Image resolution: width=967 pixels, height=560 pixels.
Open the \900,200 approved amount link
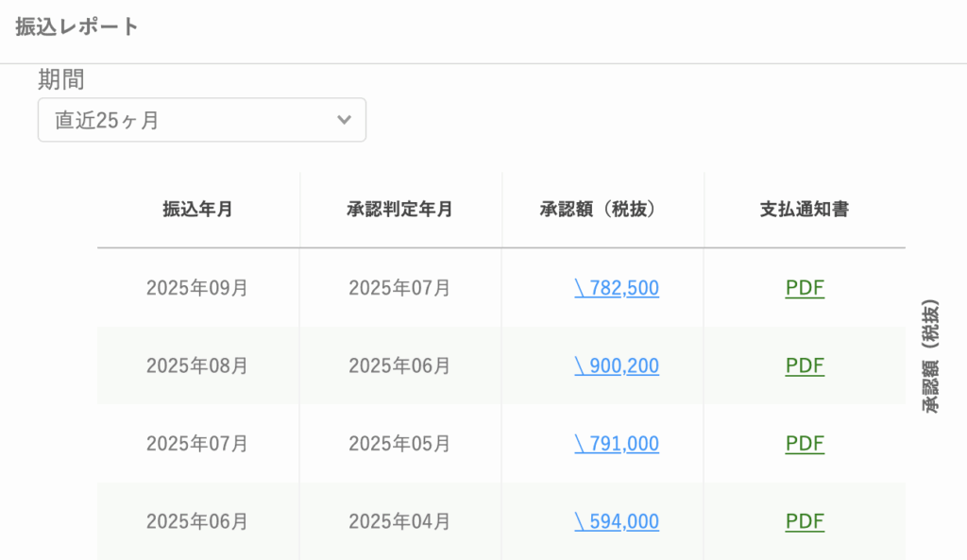click(x=617, y=365)
